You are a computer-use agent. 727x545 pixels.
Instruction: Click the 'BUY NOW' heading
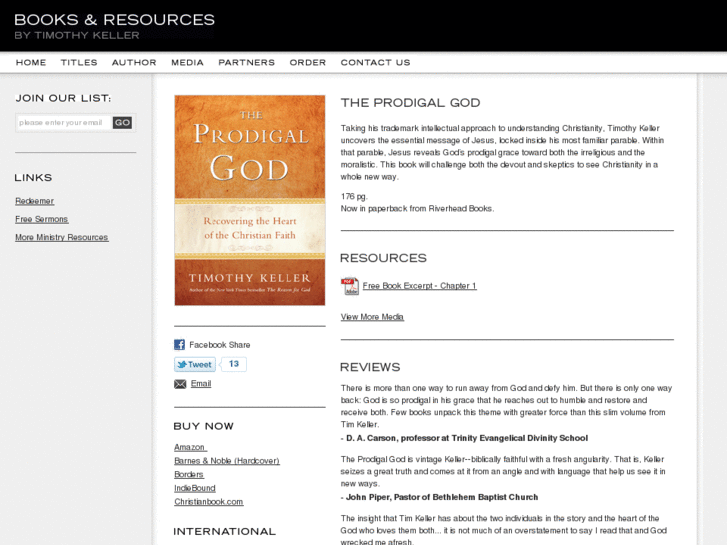point(204,426)
